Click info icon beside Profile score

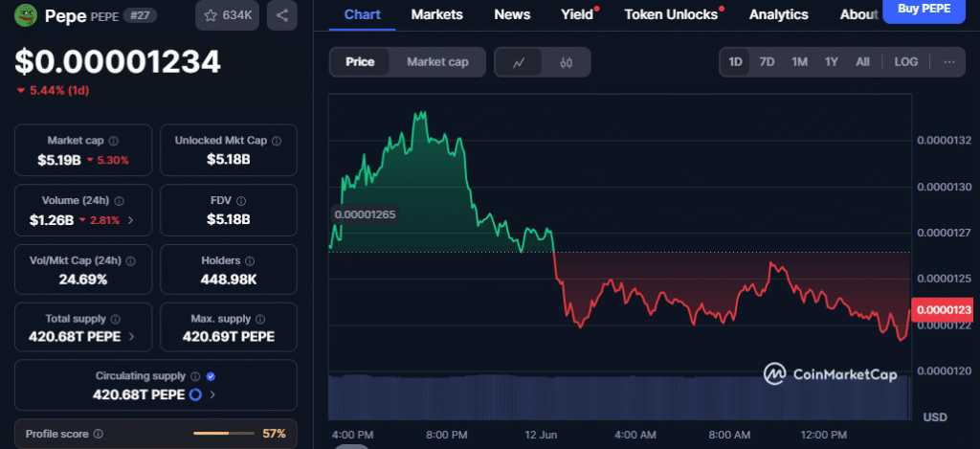click(x=99, y=434)
